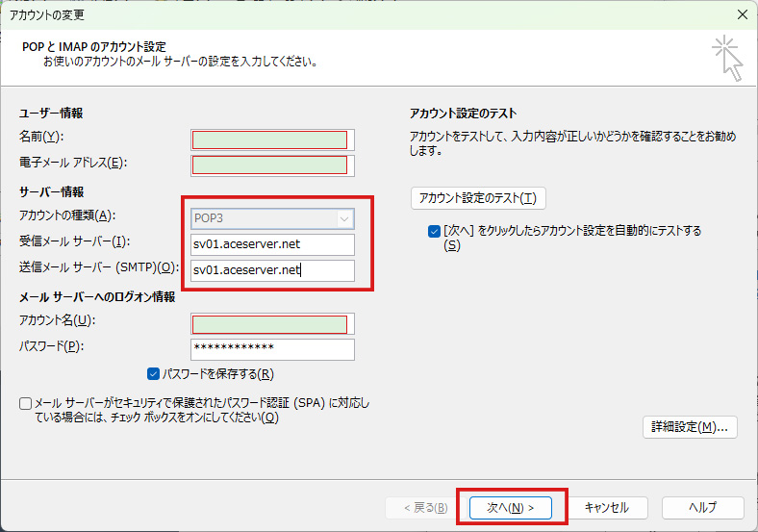Click the POP と IMAP のアカウント設定 title
The height and width of the screenshot is (532, 758).
click(94, 46)
